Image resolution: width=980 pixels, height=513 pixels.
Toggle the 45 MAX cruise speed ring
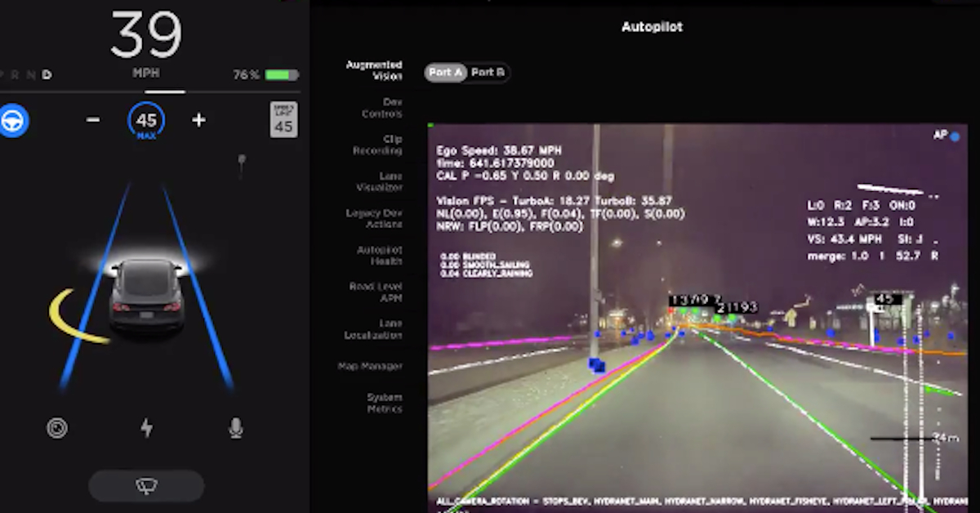point(145,120)
